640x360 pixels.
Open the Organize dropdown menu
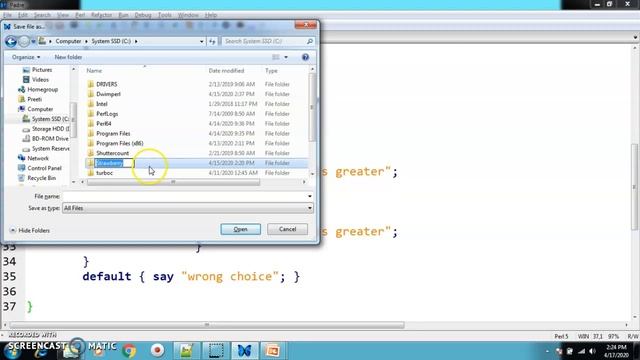pos(26,57)
